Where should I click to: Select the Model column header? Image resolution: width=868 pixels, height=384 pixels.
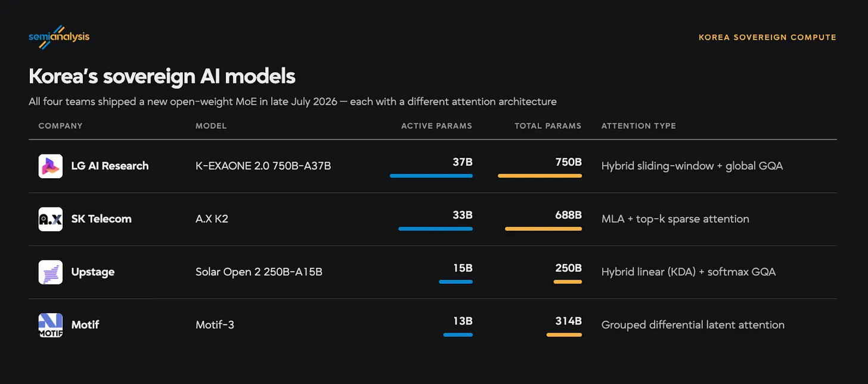pyautogui.click(x=211, y=126)
